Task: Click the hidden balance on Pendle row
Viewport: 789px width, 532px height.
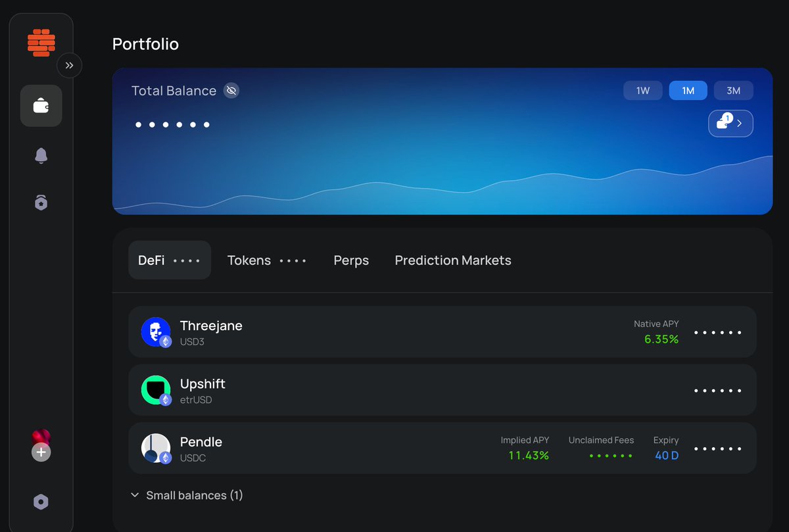Action: 718,449
